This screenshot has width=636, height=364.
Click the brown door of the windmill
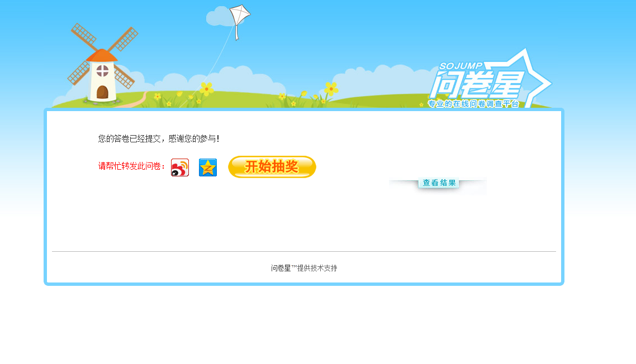[102, 92]
